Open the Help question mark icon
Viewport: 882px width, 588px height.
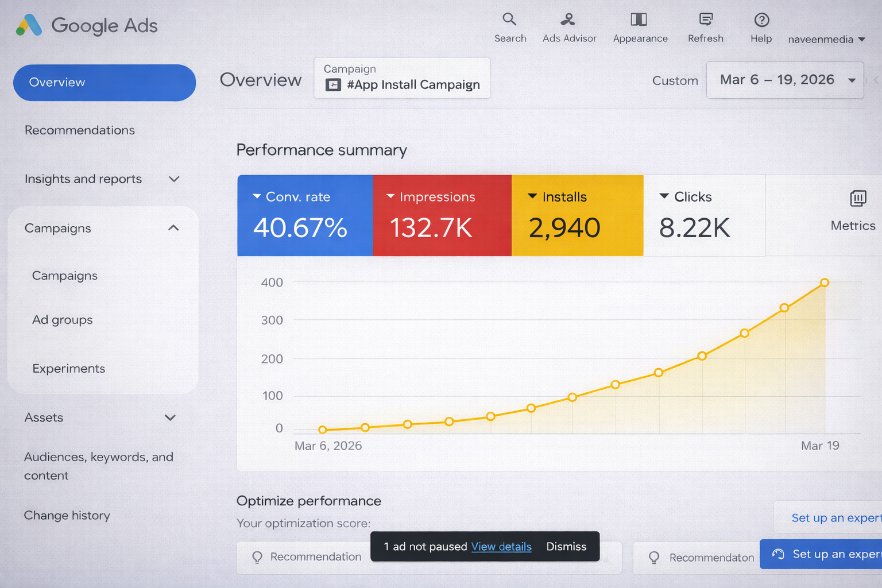pyautogui.click(x=761, y=20)
